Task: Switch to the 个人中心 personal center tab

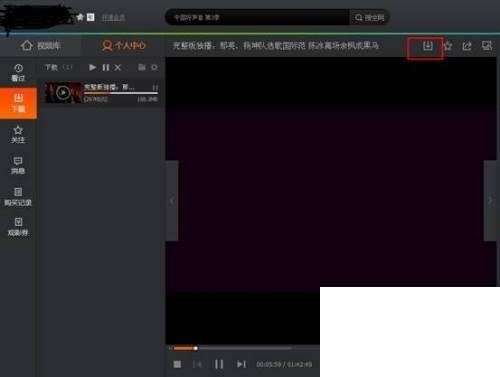Action: coord(124,45)
